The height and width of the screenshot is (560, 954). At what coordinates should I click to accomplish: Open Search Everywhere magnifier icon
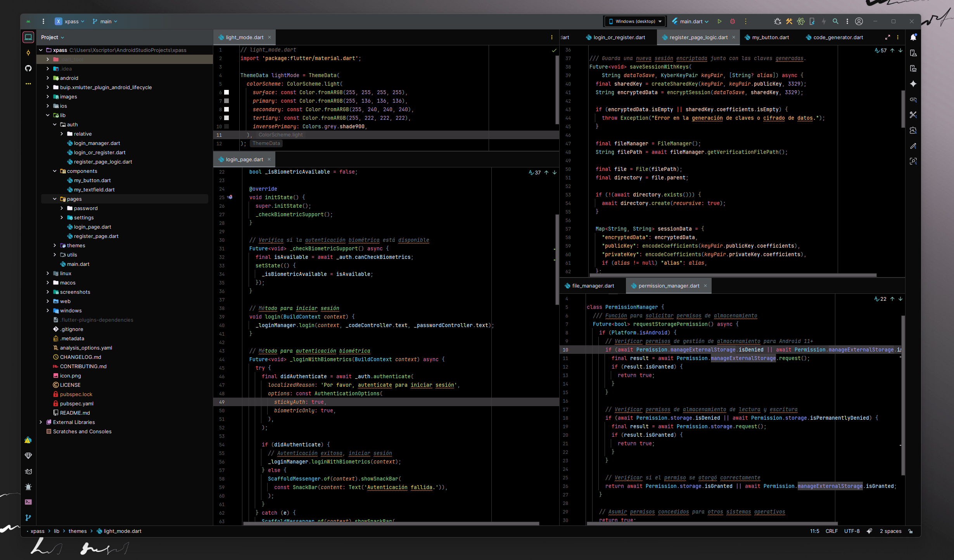click(836, 21)
